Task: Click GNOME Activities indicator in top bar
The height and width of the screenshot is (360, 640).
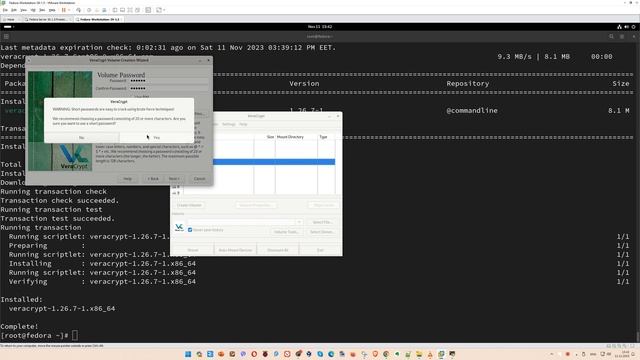Action: coord(9,27)
